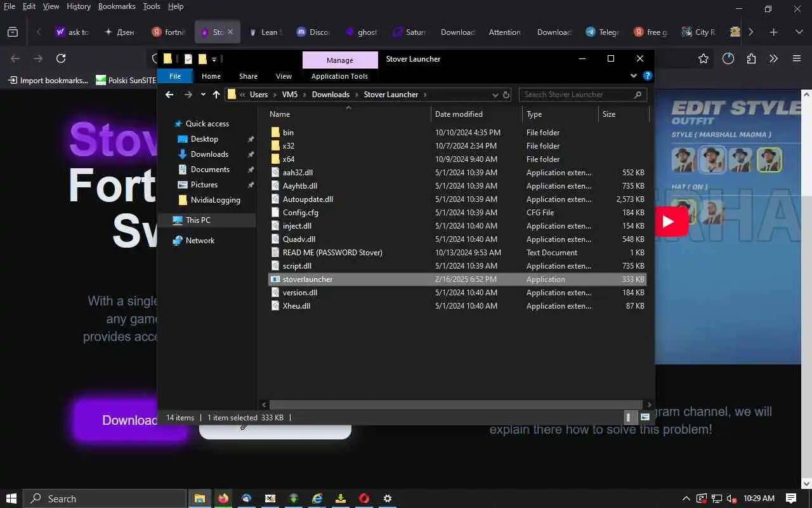Open recent locations dropdown in Explorer
Image resolution: width=812 pixels, height=508 pixels.
click(203, 95)
